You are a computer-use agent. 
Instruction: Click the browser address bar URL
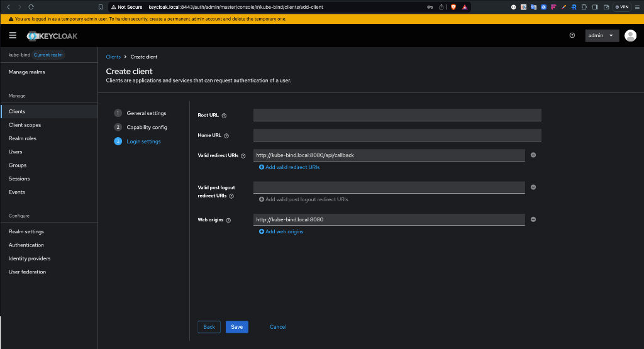(236, 7)
